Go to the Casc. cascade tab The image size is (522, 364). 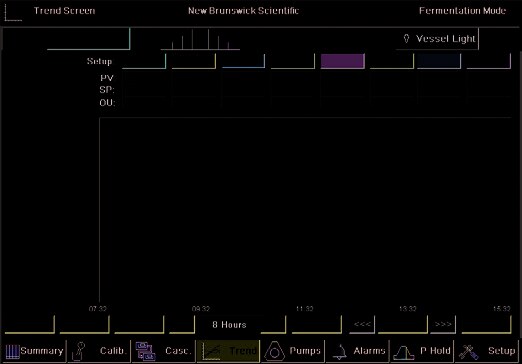164,351
